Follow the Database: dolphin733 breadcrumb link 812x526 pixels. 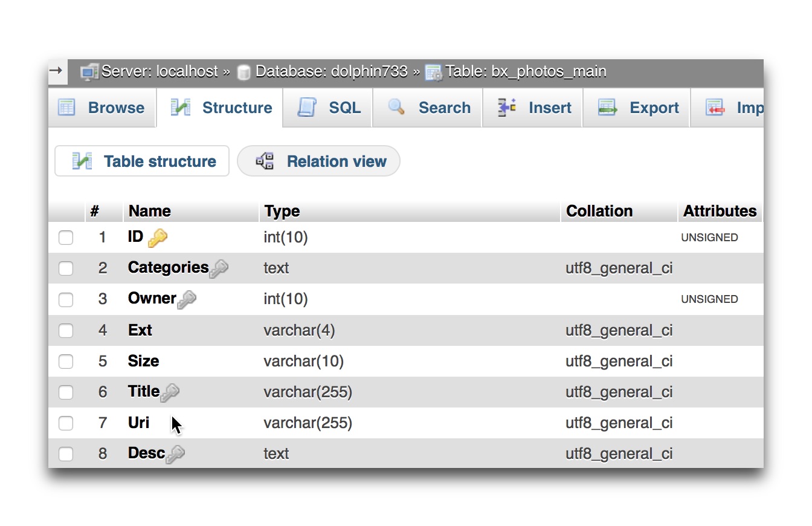click(x=331, y=72)
